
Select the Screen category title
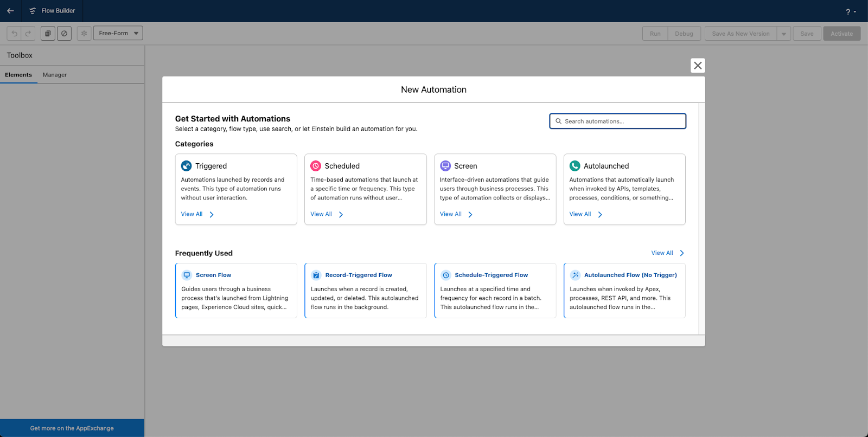point(465,166)
